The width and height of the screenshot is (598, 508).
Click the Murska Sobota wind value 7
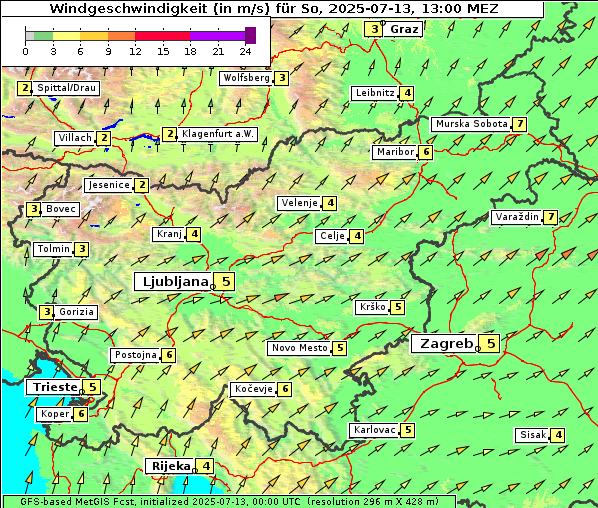pyautogui.click(x=519, y=124)
